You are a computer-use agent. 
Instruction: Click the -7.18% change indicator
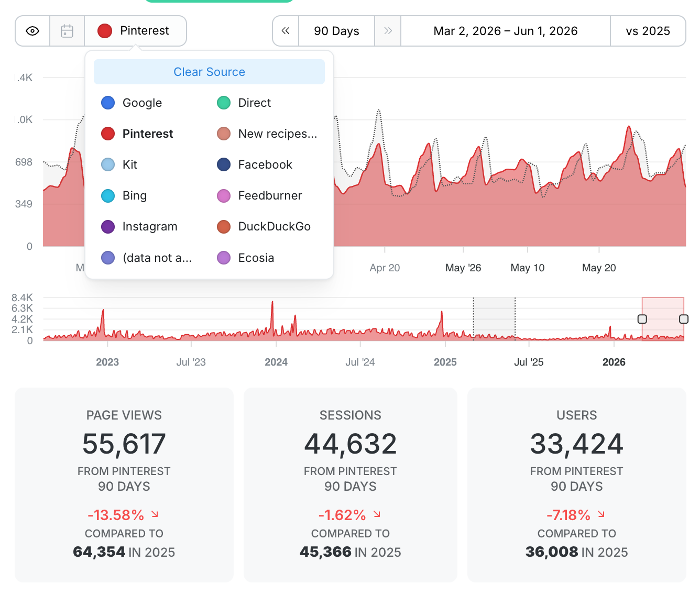[x=576, y=515]
